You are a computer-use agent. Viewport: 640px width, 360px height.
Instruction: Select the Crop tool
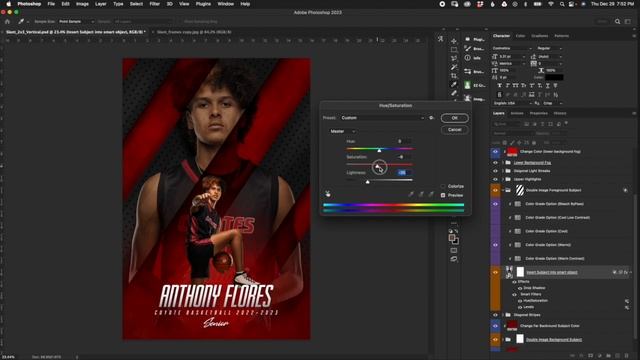click(454, 76)
